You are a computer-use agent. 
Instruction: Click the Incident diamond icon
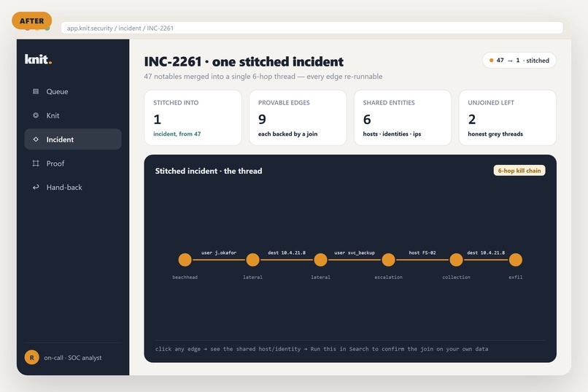point(36,139)
